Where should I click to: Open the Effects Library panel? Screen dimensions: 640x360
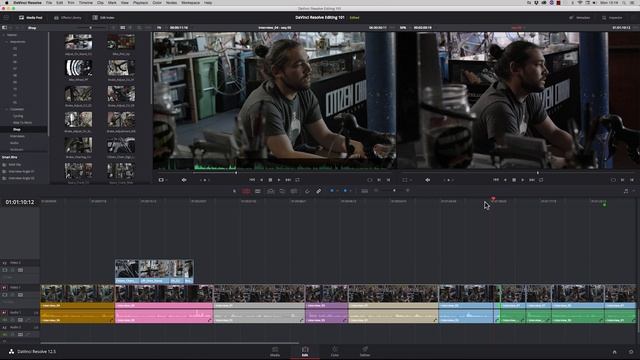coord(68,18)
